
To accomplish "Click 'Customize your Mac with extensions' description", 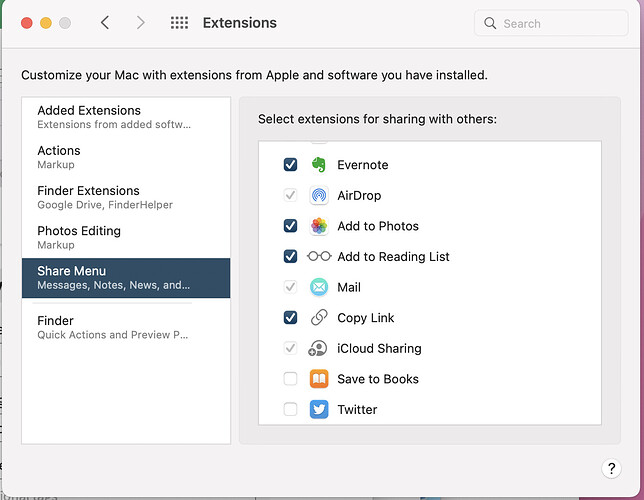I will click(254, 75).
